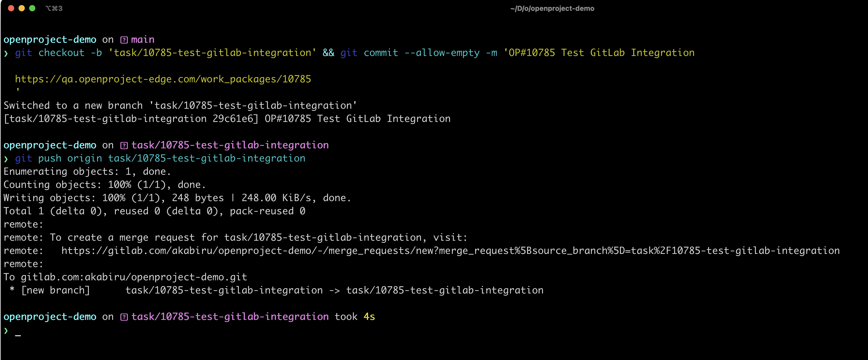The height and width of the screenshot is (360, 868).
Task: Click the green traffic light to zoom window
Action: (32, 8)
